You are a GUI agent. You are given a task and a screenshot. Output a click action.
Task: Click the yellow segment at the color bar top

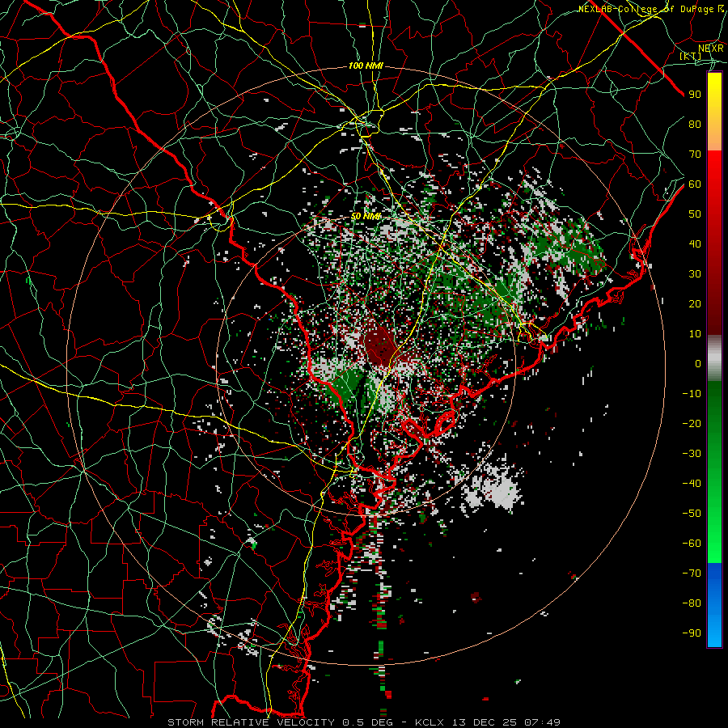(x=714, y=112)
